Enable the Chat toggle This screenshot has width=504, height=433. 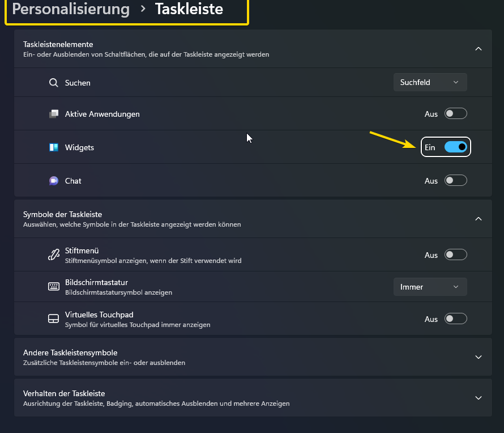point(455,181)
